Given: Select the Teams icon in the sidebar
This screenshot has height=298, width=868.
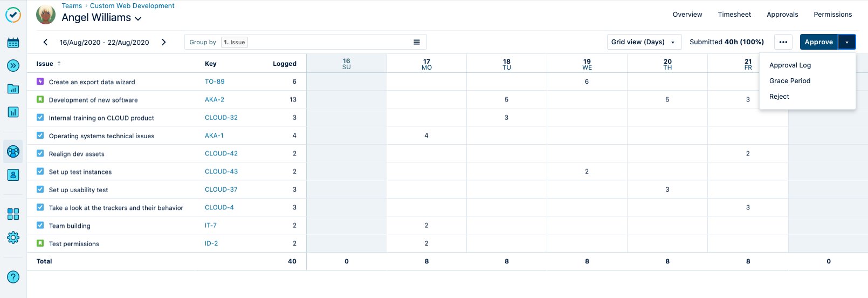Looking at the screenshot, I should [x=13, y=152].
